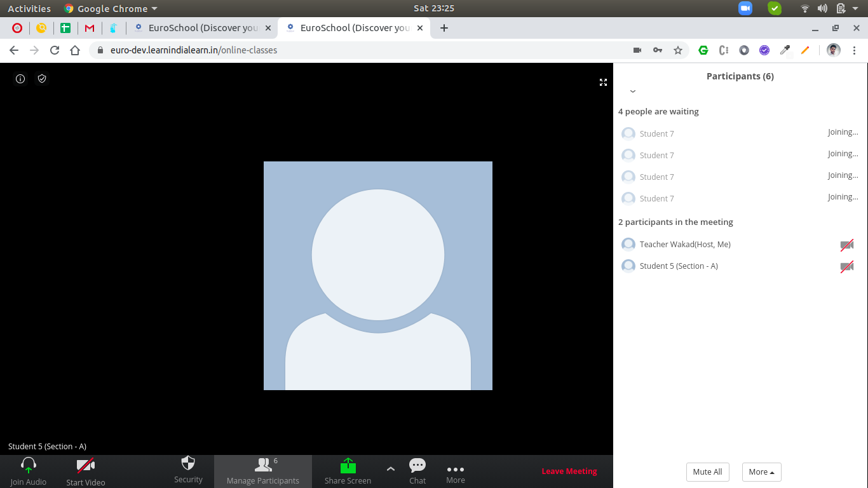The width and height of the screenshot is (868, 488).
Task: Open the Chrome profile avatar
Action: pyautogui.click(x=834, y=50)
